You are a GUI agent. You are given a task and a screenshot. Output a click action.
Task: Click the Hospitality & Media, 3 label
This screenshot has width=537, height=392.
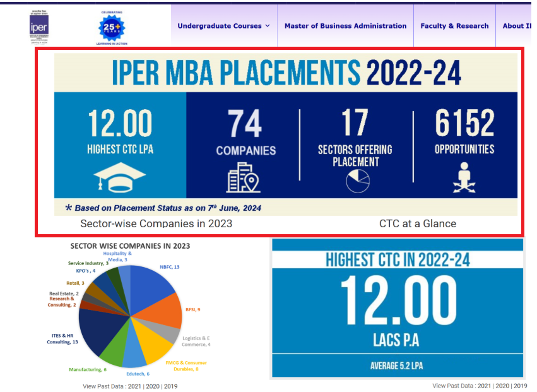click(117, 257)
